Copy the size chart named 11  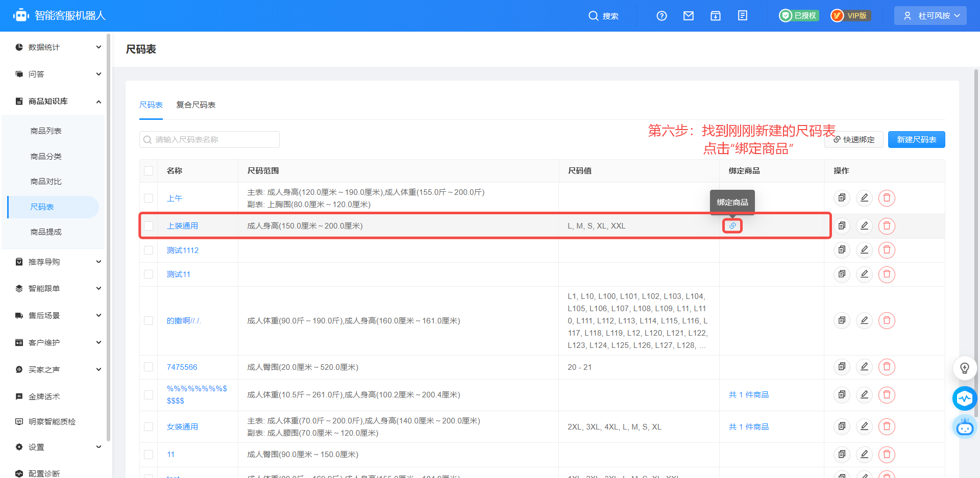tap(842, 454)
